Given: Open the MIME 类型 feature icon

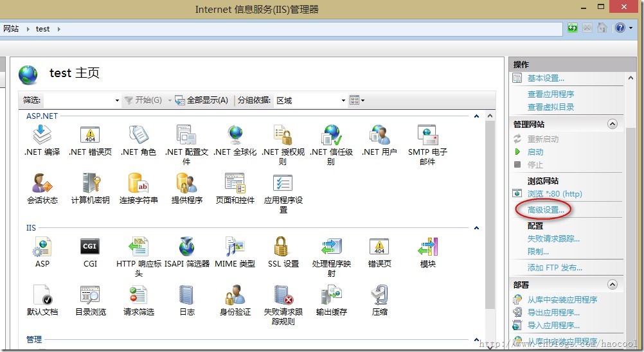Looking at the screenshot, I should click(235, 247).
